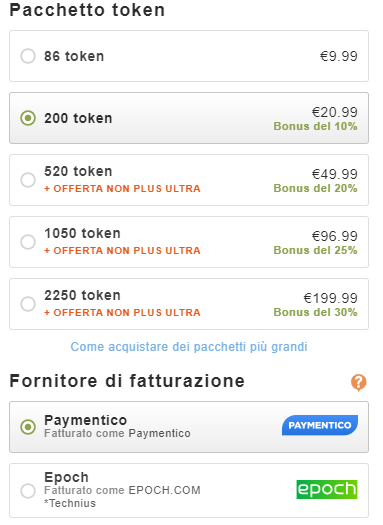The width and height of the screenshot is (383, 525).
Task: Click the orange question mark help icon
Action: point(359,382)
